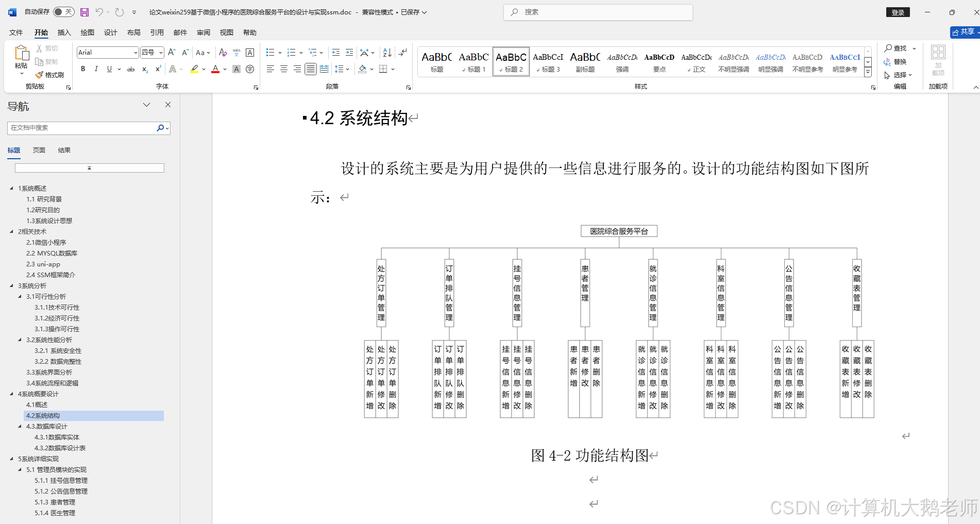Click the Find search icon in Editing group
The height and width of the screenshot is (524, 980).
896,48
